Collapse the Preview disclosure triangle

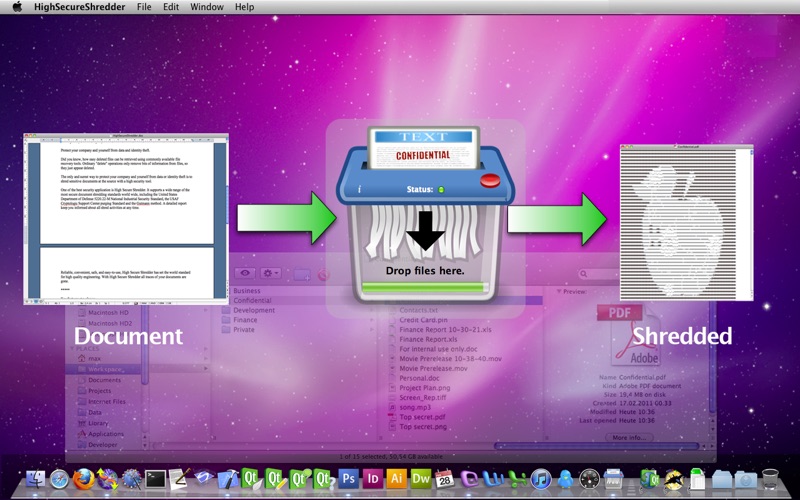[x=559, y=291]
